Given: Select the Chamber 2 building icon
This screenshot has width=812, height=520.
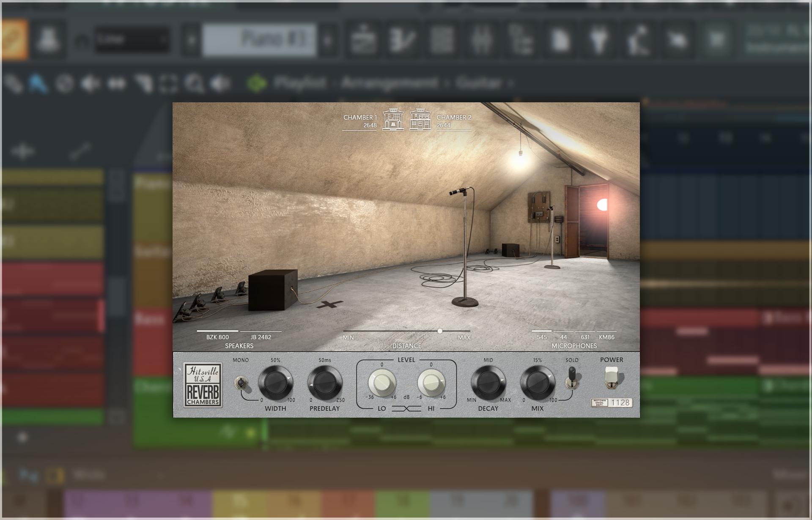Looking at the screenshot, I should pyautogui.click(x=420, y=119).
